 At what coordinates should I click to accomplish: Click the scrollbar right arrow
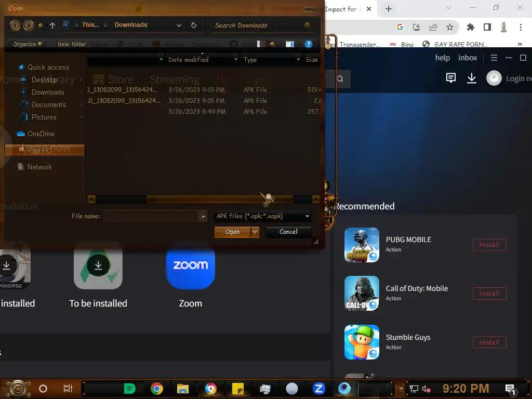coord(316,199)
